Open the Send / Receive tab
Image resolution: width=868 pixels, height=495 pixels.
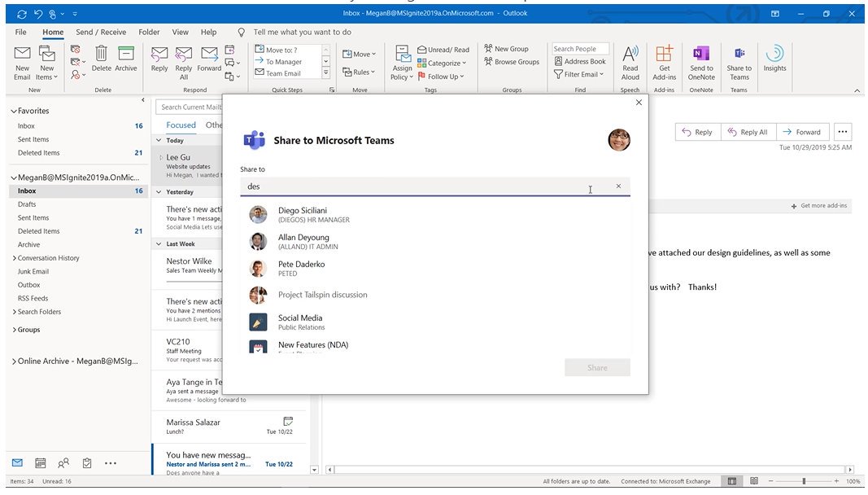(x=101, y=32)
